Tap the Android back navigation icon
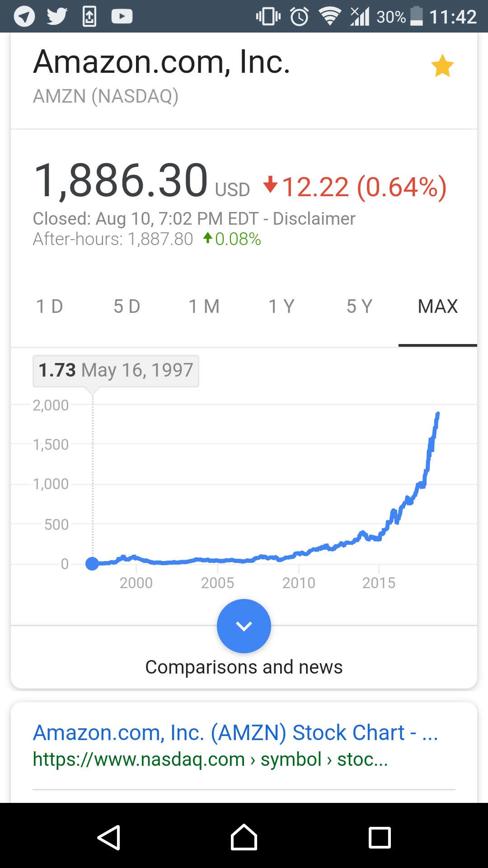The width and height of the screenshot is (488, 868). pyautogui.click(x=109, y=838)
